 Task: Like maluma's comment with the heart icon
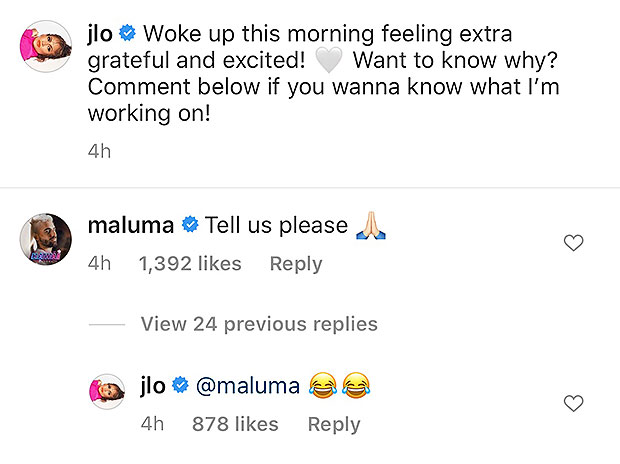(573, 243)
